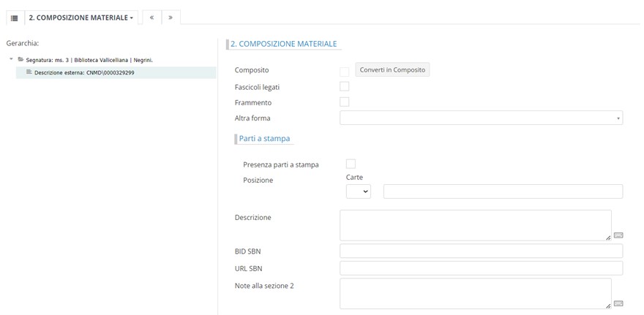Click keyboard icon beside Note alla sezione 2

tap(618, 303)
